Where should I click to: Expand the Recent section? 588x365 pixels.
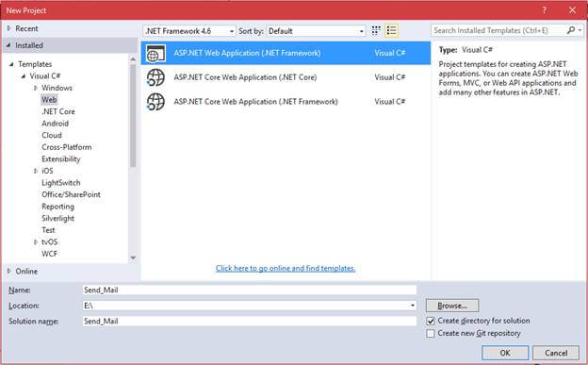[9, 28]
